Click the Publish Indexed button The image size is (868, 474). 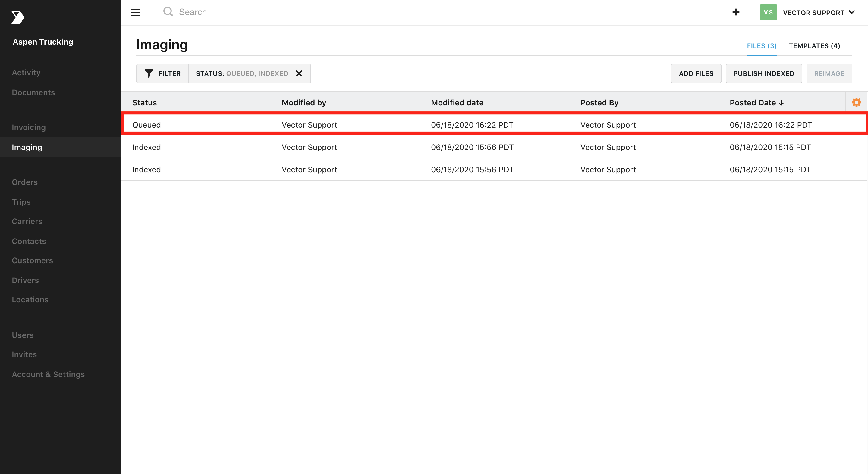coord(763,73)
